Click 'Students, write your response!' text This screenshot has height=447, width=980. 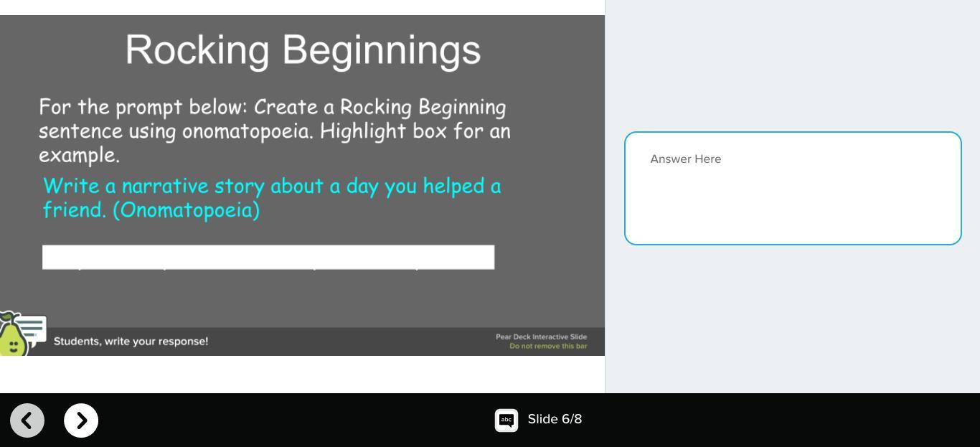coord(131,342)
